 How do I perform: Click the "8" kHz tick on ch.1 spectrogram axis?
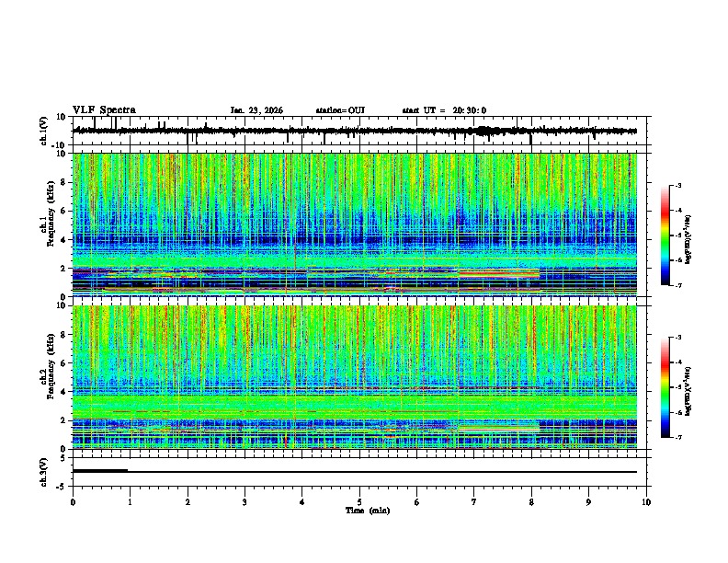[63, 182]
